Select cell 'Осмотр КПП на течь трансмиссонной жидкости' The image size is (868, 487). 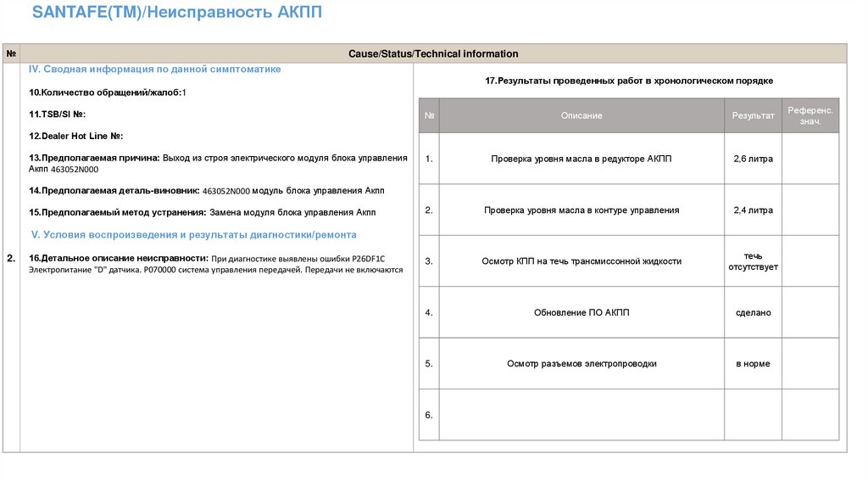point(581,261)
